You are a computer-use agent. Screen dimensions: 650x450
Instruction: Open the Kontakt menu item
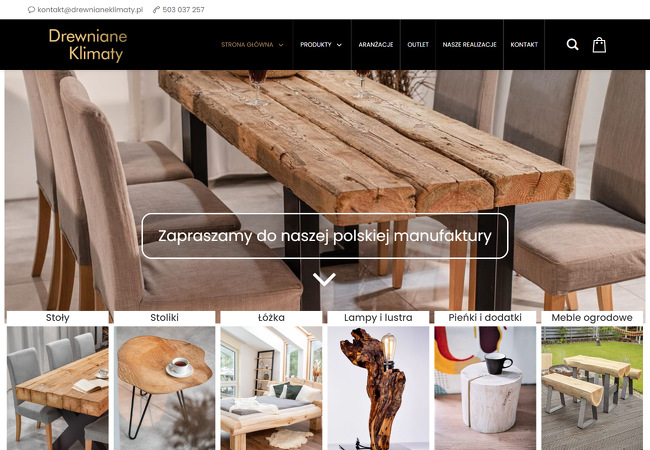524,44
